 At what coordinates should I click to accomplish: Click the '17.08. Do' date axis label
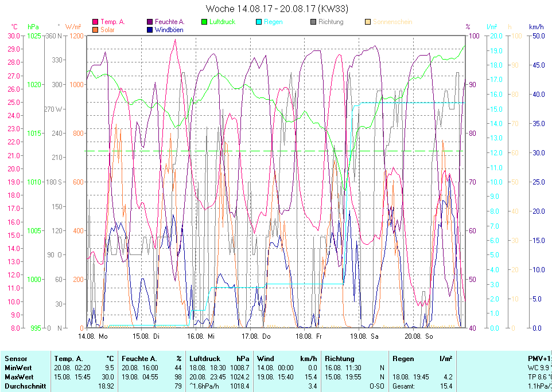[x=256, y=336]
